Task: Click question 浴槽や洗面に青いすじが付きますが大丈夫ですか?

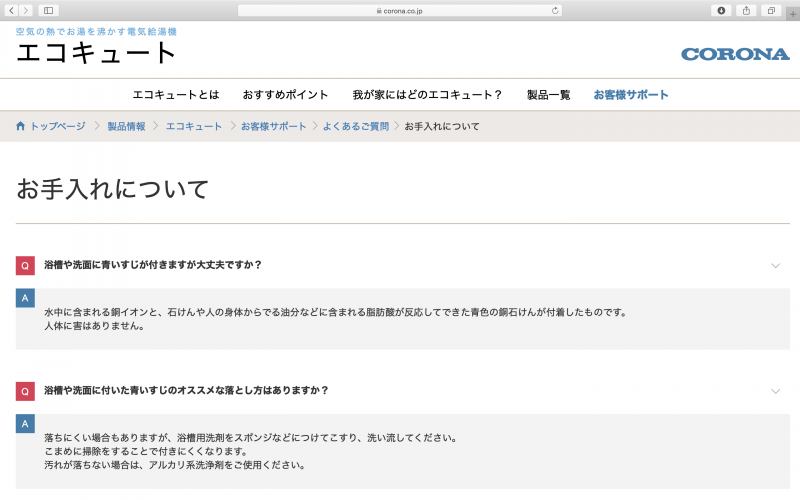Action: [153, 265]
